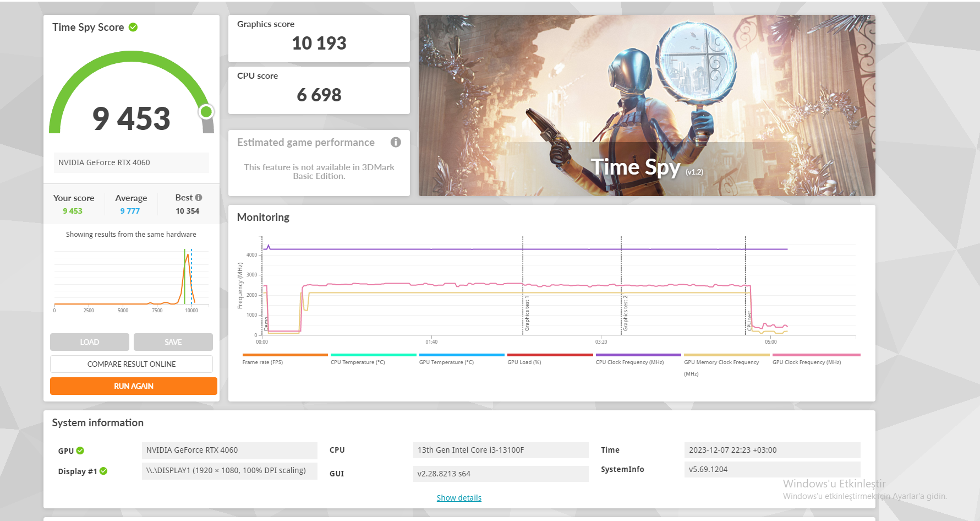The width and height of the screenshot is (980, 521).
Task: Click the Time field 2023-12-07 22:23 +03:00
Action: pos(772,450)
